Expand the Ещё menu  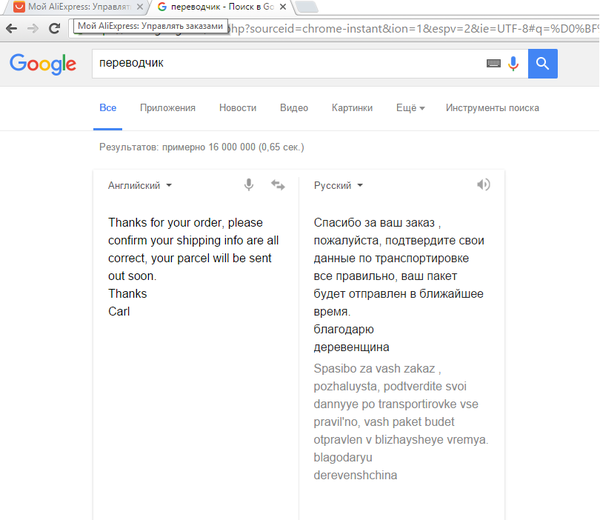[410, 108]
